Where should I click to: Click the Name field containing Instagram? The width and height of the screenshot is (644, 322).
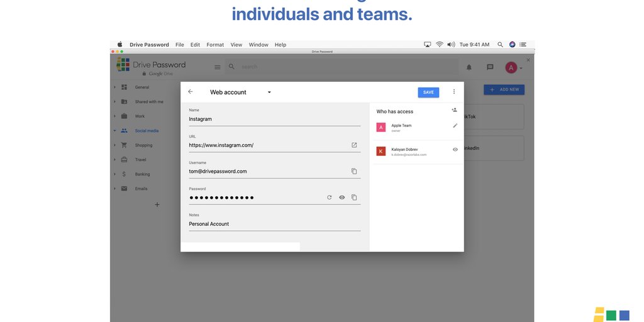coord(274,119)
